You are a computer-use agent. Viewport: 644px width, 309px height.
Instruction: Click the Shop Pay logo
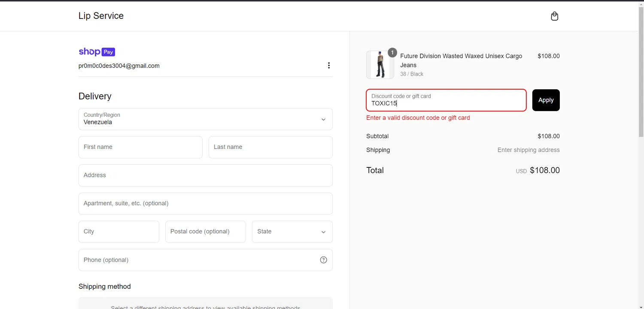click(x=97, y=52)
